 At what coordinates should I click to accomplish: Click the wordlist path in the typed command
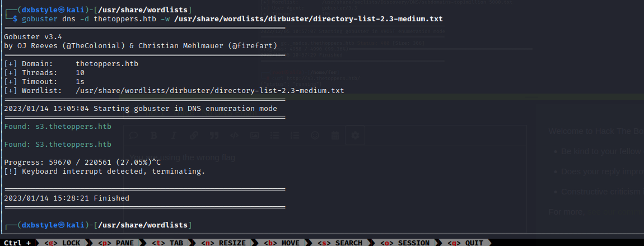pyautogui.click(x=308, y=19)
